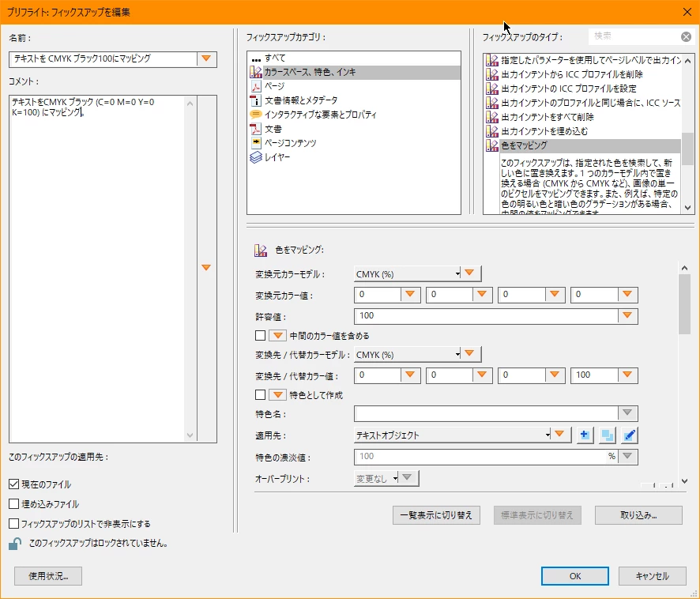Click the fixup type list scrollbar thumb
The image size is (700, 599).
[687, 149]
